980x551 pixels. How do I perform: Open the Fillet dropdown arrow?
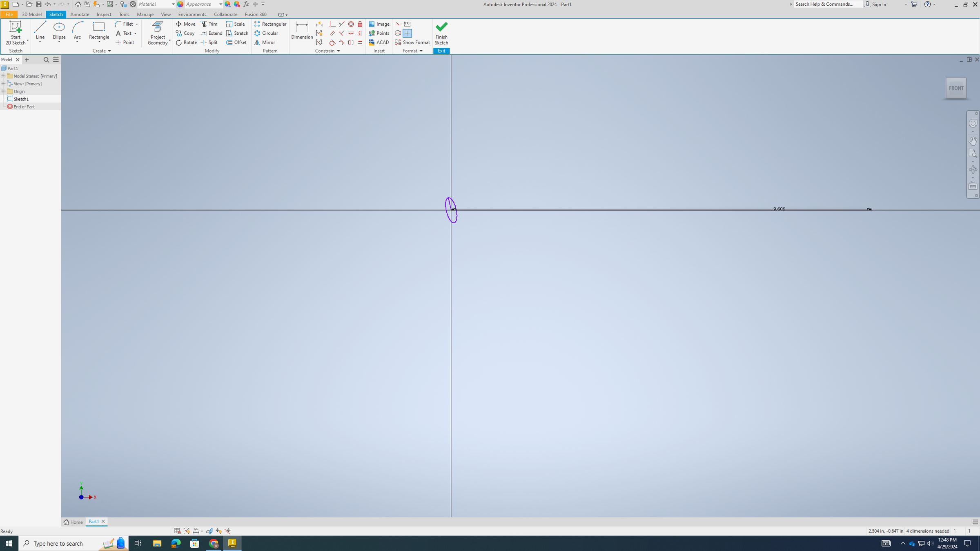(x=137, y=24)
